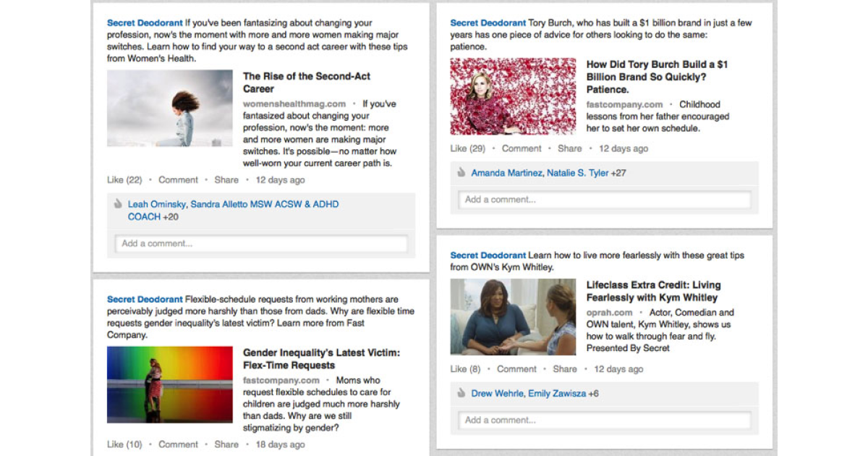Viewport: 868px width, 456px height.
Task: Like the Second-Act Career post
Action: (x=124, y=180)
